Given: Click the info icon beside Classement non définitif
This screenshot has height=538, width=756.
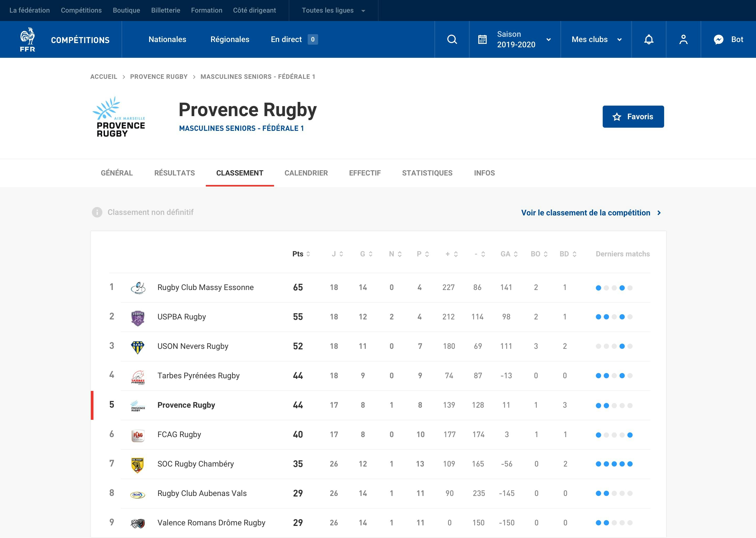Looking at the screenshot, I should [97, 212].
